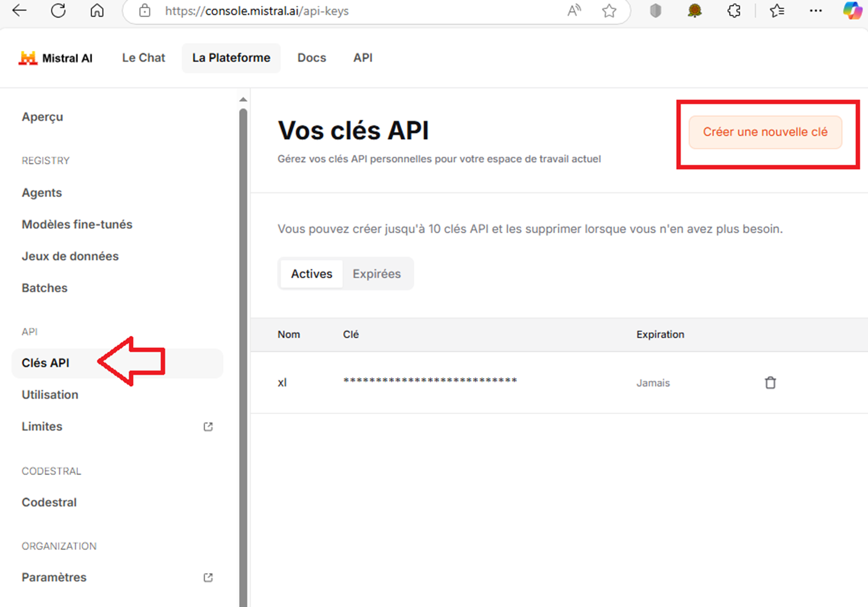
Task: Open the round brown extension icon
Action: pos(695,11)
